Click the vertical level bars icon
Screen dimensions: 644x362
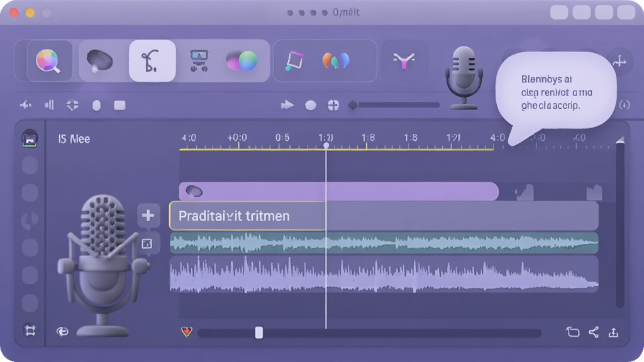(x=49, y=106)
